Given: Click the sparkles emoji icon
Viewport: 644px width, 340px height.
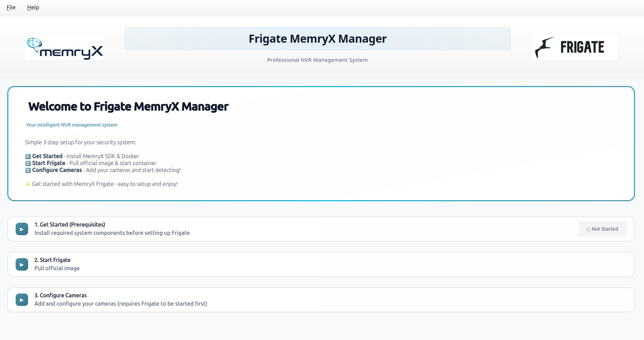Looking at the screenshot, I should (x=28, y=184).
